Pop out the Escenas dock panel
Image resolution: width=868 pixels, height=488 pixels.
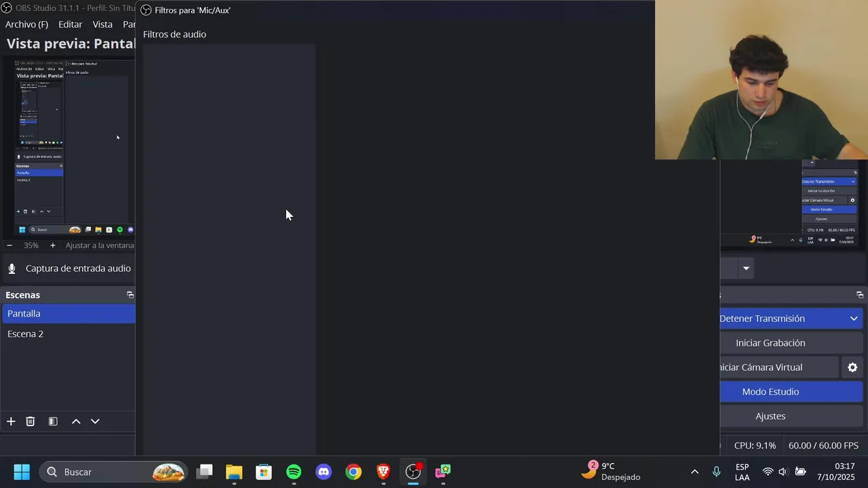(x=130, y=295)
